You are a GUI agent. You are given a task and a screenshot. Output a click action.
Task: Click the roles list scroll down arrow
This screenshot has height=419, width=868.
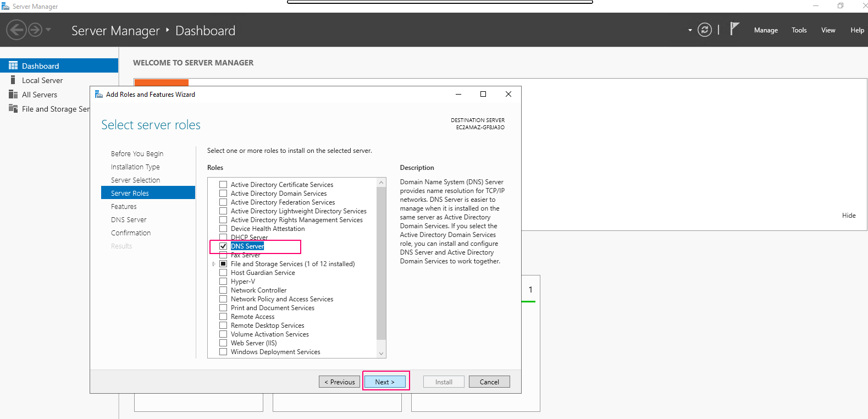pos(382,354)
